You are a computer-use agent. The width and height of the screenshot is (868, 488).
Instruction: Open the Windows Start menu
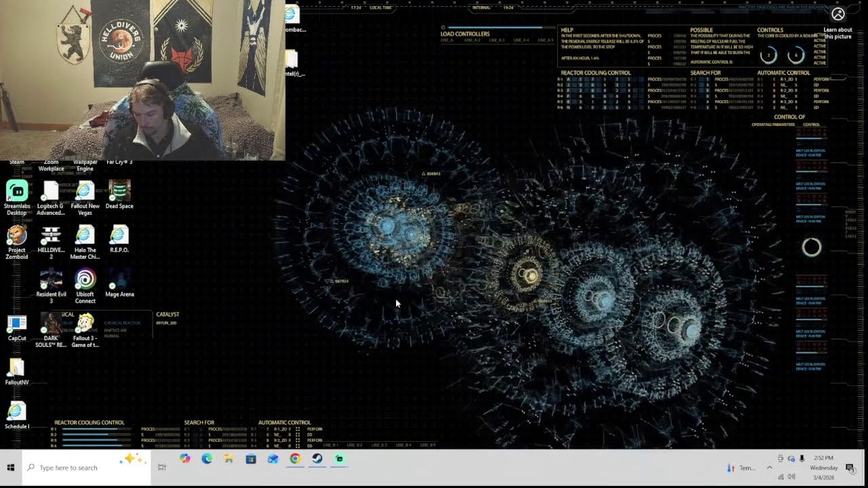[x=11, y=468]
